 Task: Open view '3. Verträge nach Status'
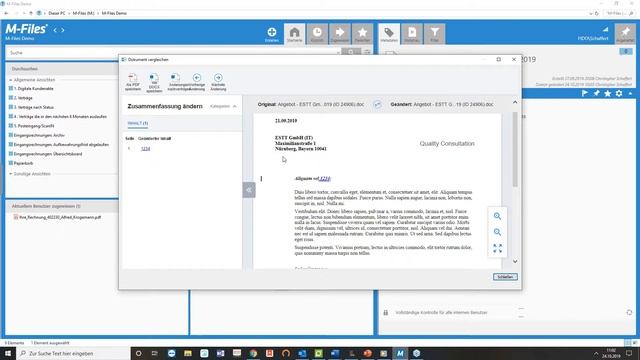[x=33, y=107]
